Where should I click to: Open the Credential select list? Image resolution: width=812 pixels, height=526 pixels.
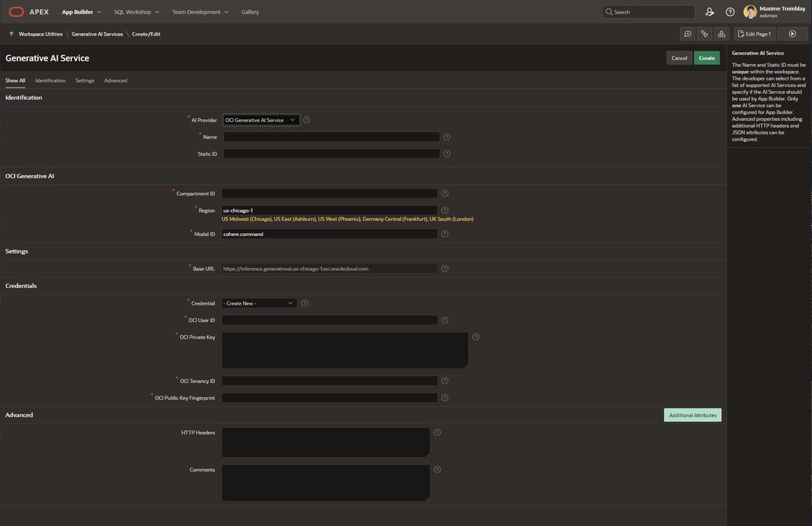[259, 303]
